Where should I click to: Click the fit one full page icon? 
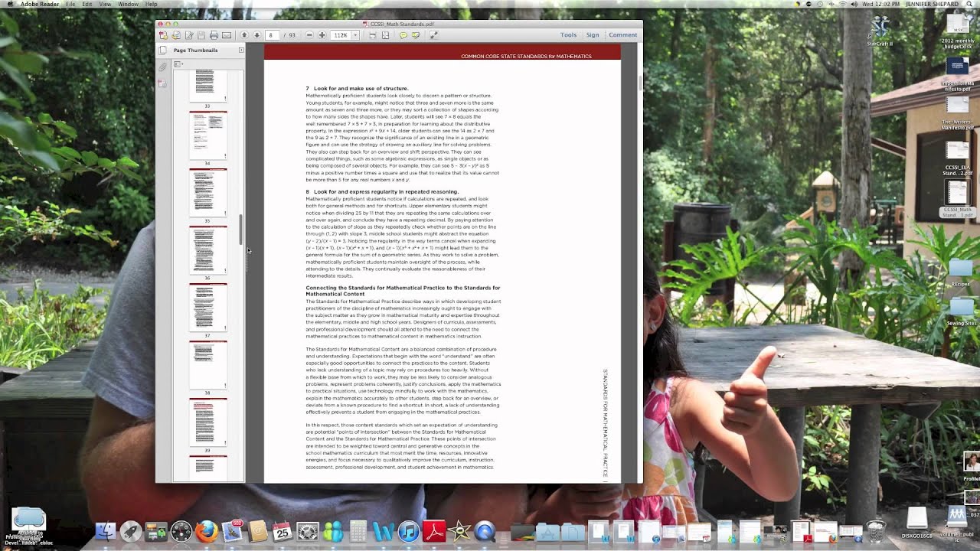tap(385, 35)
